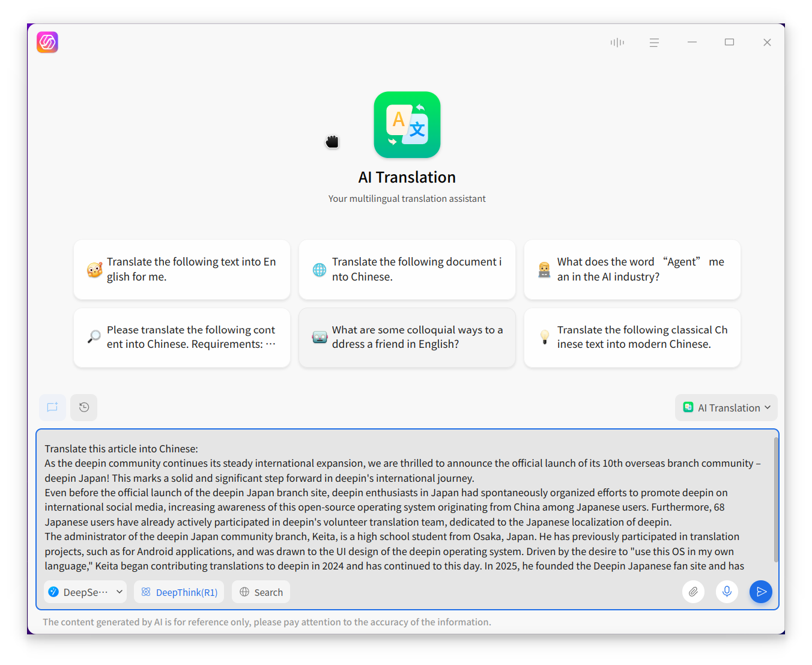Image resolution: width=812 pixels, height=665 pixels.
Task: Activate the microphone voice input
Action: (727, 592)
